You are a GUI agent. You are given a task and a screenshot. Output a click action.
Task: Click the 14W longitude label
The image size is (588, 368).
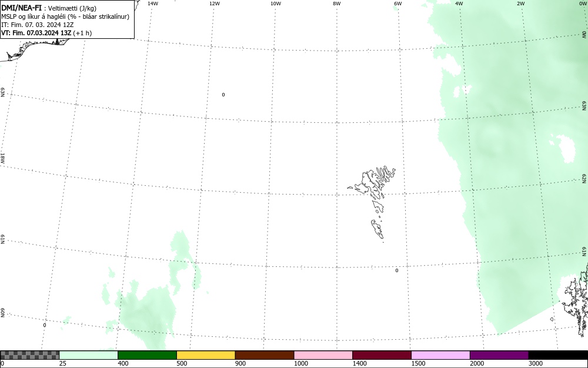[x=153, y=4]
